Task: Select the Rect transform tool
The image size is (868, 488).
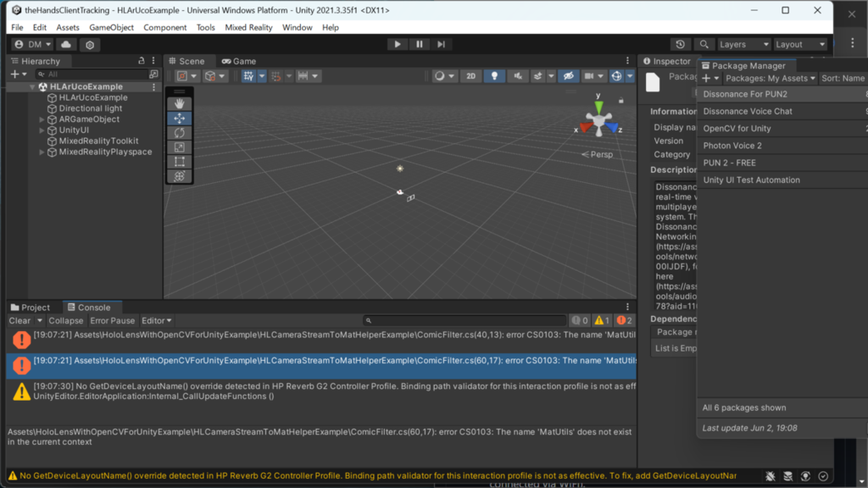Action: 180,162
